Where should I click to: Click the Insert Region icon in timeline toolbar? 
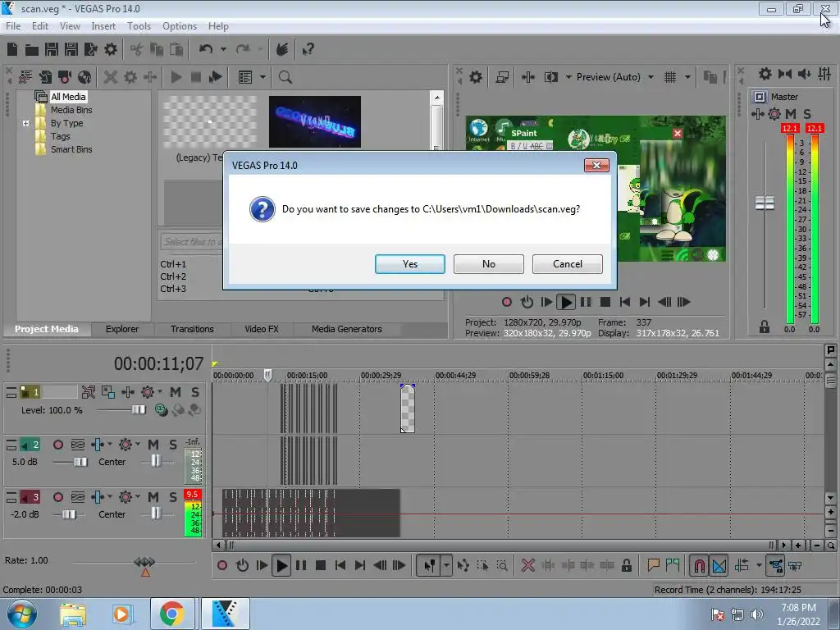point(673,565)
